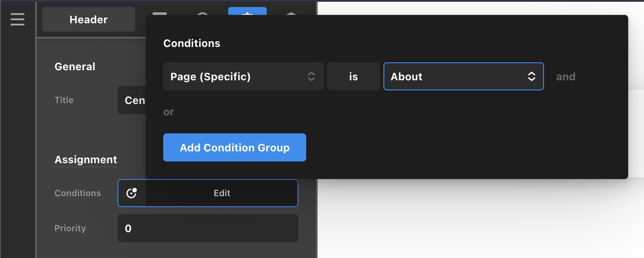Open the hamburger menu in the sidebar
Viewport: 644px width, 258px height.
18,19
